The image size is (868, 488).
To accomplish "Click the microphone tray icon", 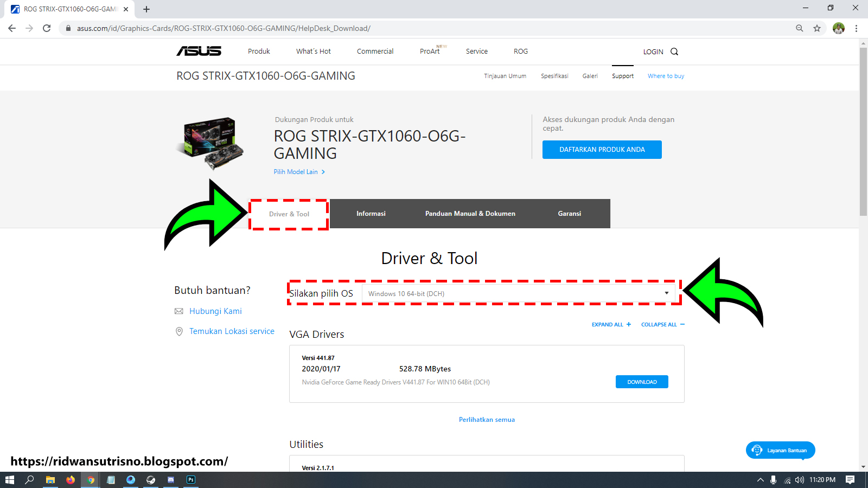I will point(774,480).
